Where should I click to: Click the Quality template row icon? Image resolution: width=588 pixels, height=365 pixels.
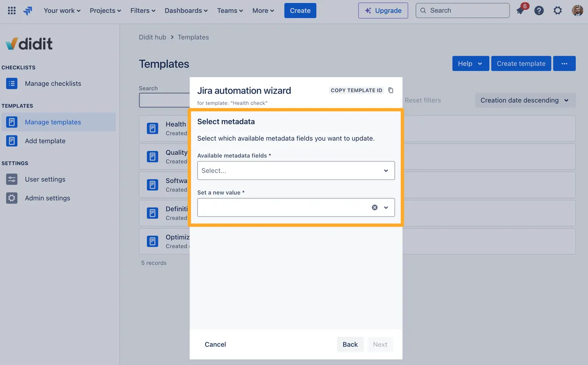coord(153,157)
